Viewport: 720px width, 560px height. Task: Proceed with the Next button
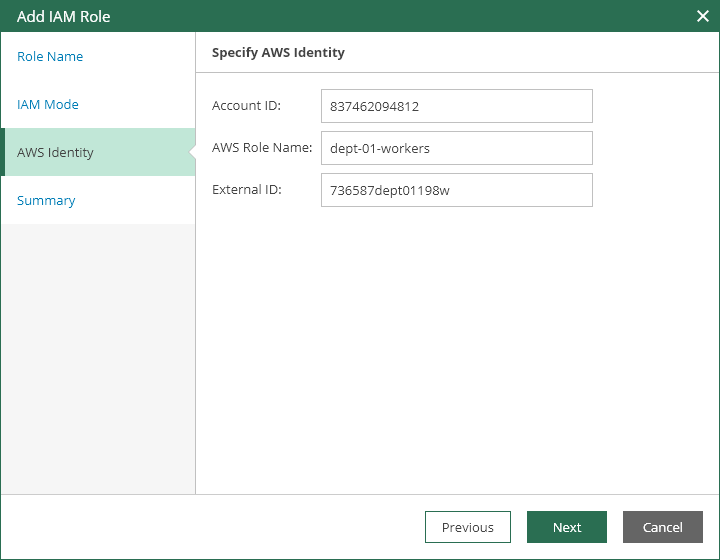click(567, 527)
